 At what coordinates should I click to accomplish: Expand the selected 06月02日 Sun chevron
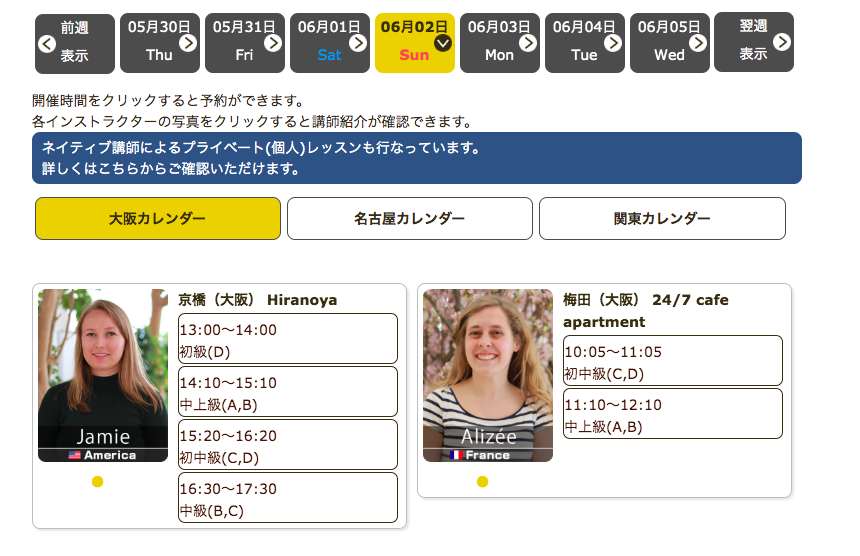pos(443,42)
